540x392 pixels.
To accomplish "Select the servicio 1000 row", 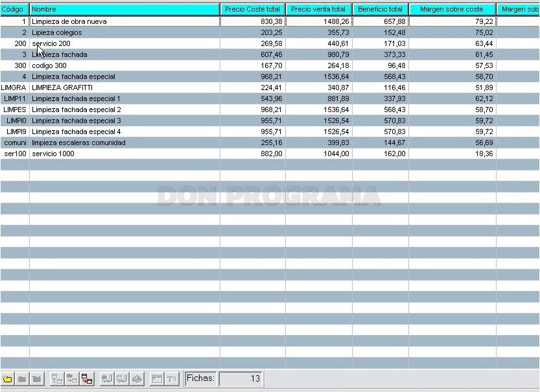I will (270, 154).
